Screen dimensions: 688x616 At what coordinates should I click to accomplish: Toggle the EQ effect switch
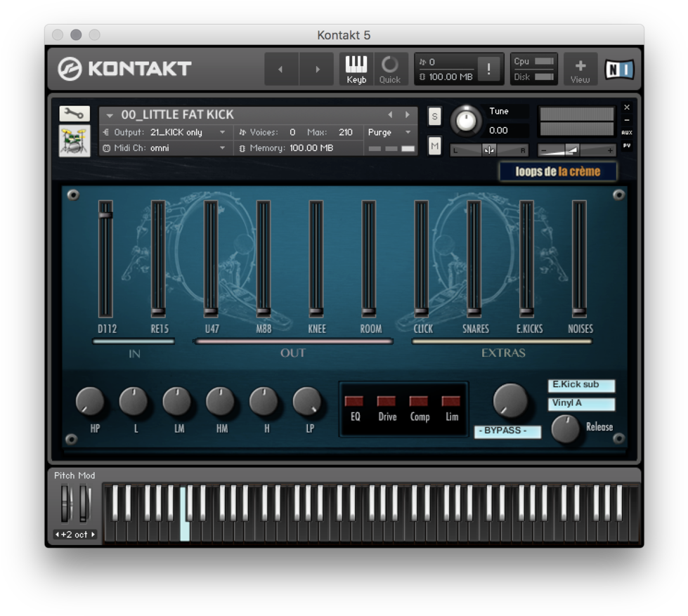click(x=354, y=401)
